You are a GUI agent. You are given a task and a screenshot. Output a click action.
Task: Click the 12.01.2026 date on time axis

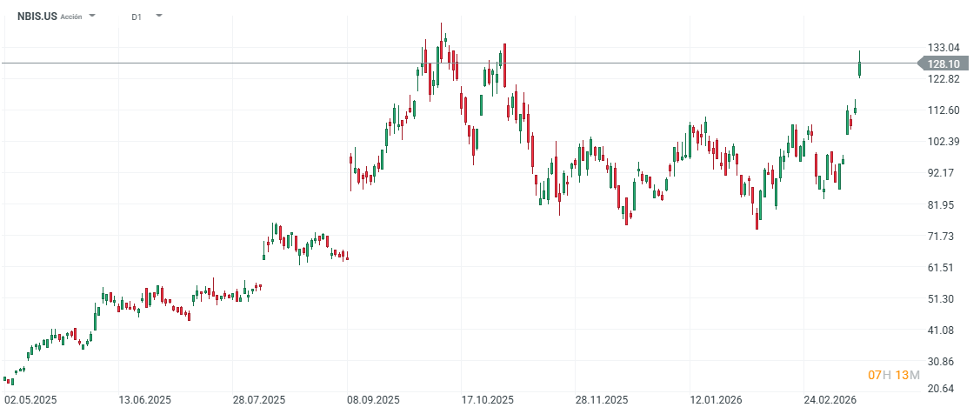pos(716,400)
